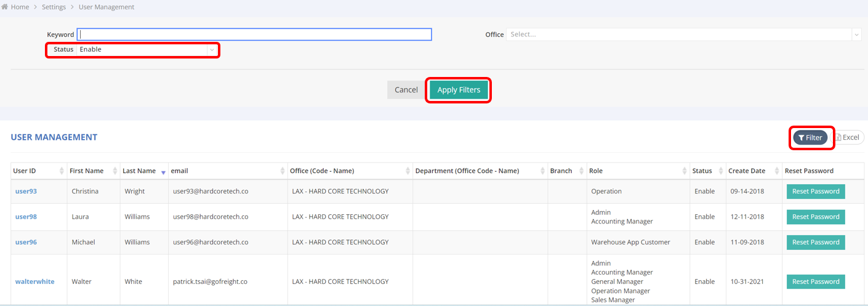Viewport: 868px width, 306px height.
Task: Navigate to Settings in breadcrumb
Action: coord(54,7)
